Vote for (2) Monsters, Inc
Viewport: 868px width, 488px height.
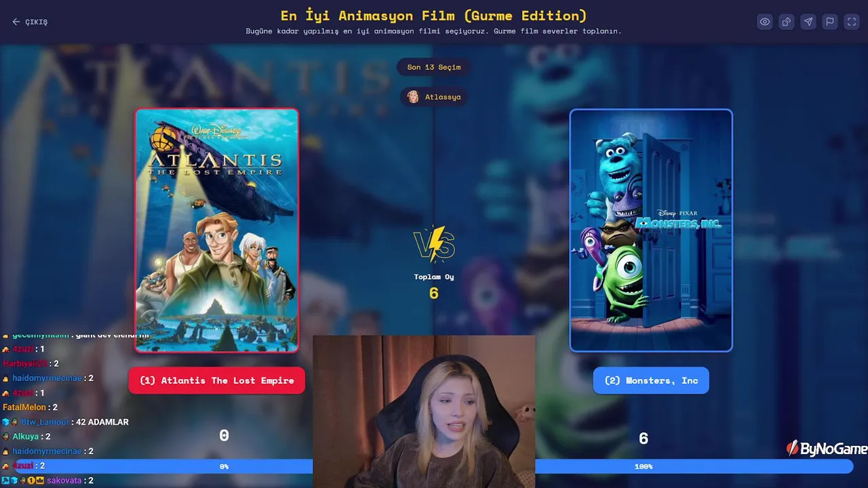tap(651, 380)
